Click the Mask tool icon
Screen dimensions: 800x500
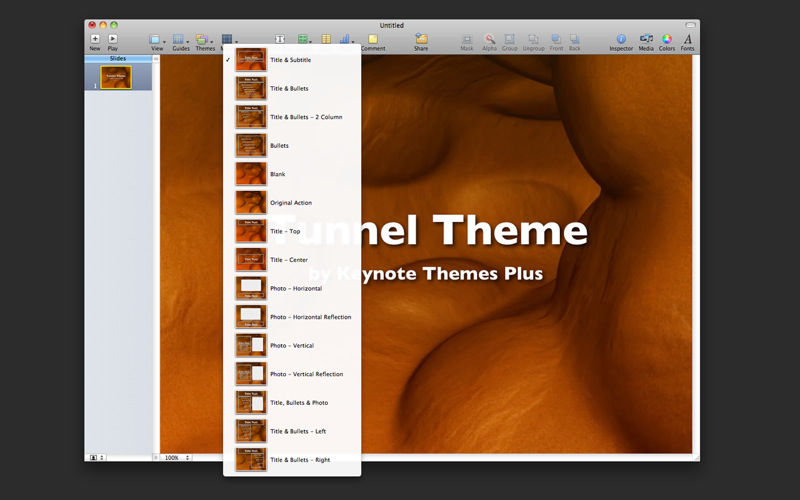[467, 39]
